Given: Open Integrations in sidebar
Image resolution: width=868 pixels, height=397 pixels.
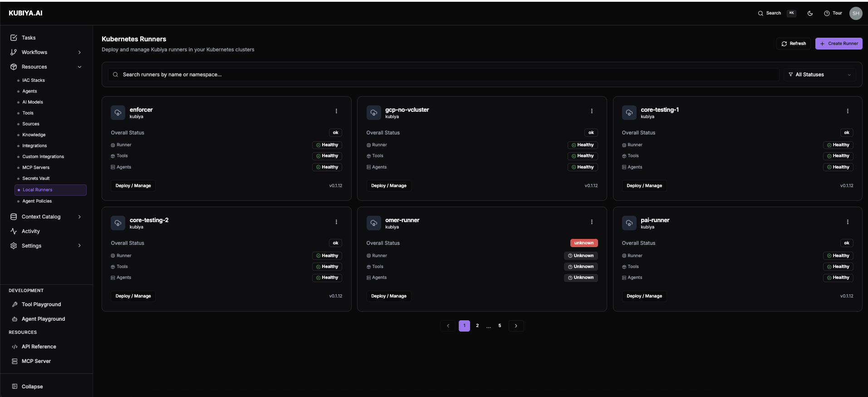Looking at the screenshot, I should [x=34, y=146].
